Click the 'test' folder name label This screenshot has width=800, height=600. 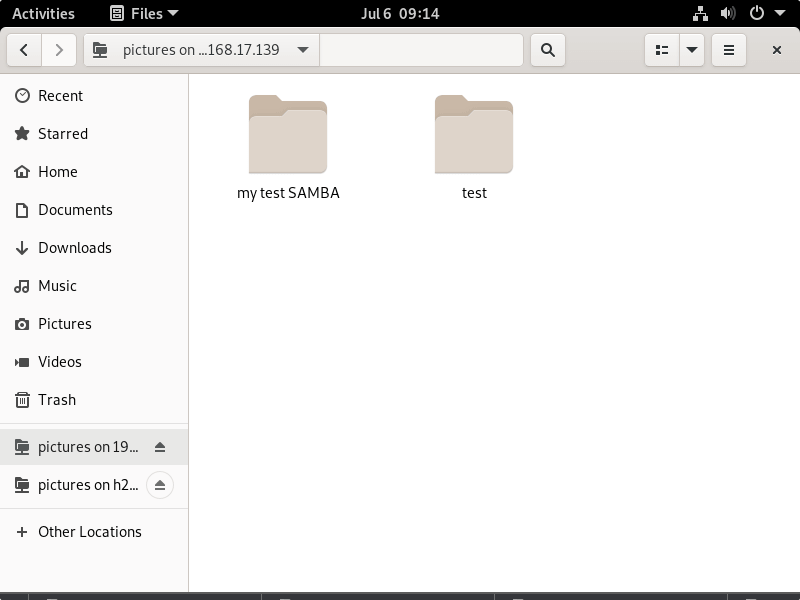coord(474,193)
